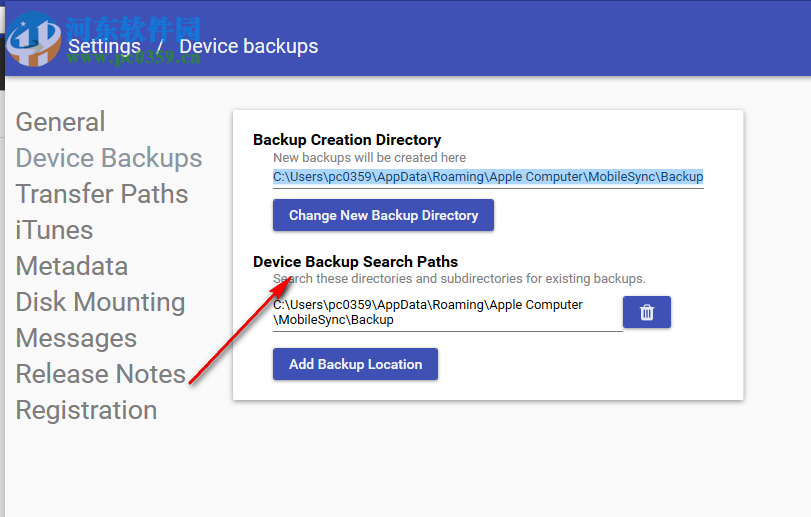View the Release Notes section
811x517 pixels.
click(x=101, y=374)
